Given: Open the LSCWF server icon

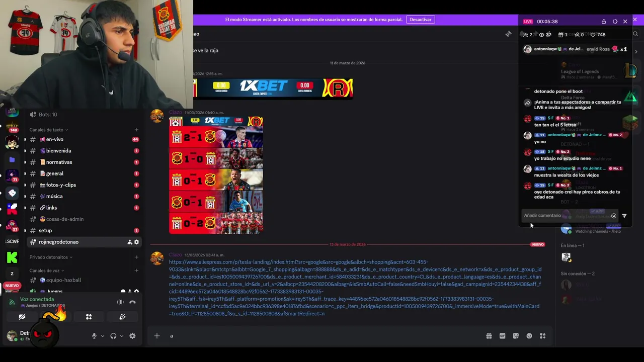Looking at the screenshot, I should pos(12,242).
